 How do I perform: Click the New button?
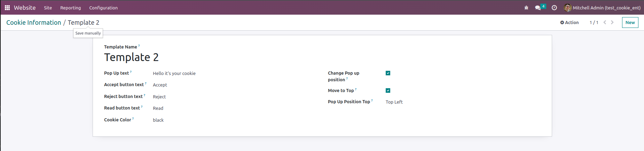click(x=630, y=22)
